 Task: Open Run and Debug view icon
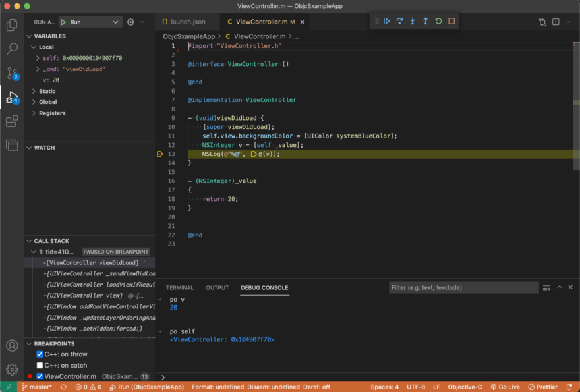[13, 98]
